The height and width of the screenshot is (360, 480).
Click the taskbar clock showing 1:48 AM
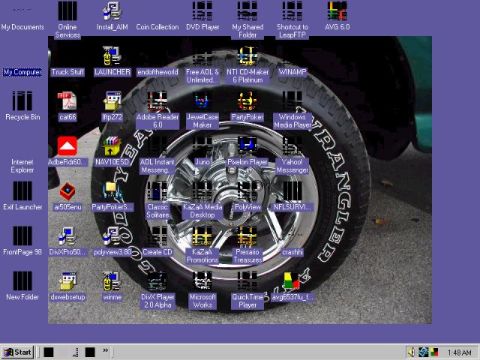459,352
